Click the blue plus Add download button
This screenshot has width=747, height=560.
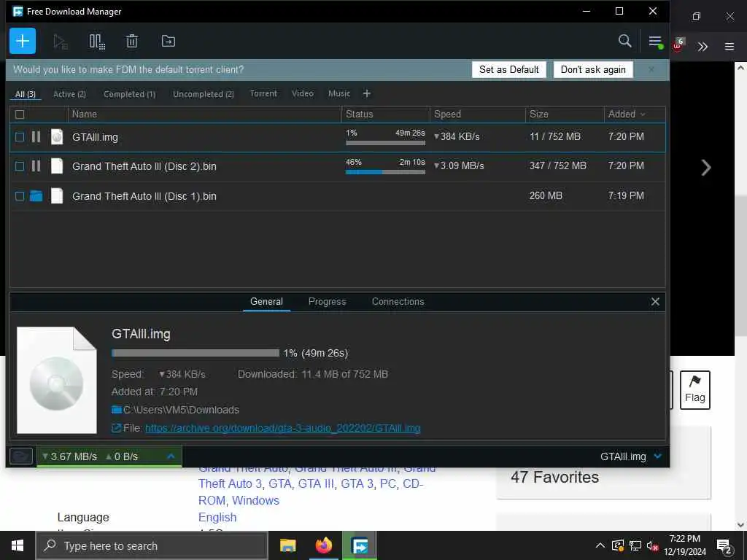tap(23, 41)
